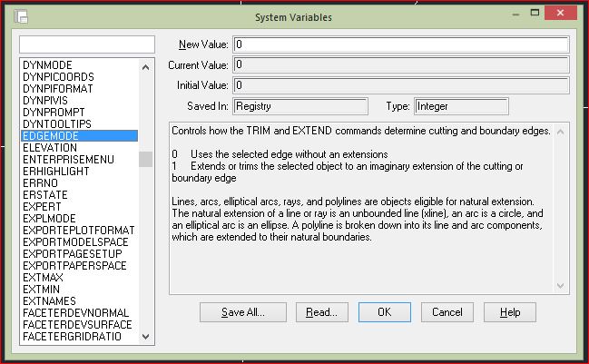
Task: Click the New Value input box
Action: pos(401,44)
